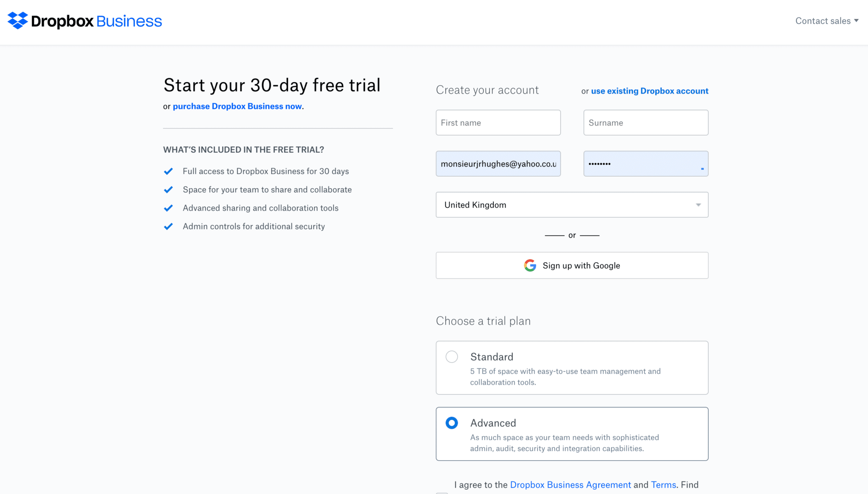Click checkmark beside Admin controls for additional security
The image size is (868, 494).
pos(168,227)
